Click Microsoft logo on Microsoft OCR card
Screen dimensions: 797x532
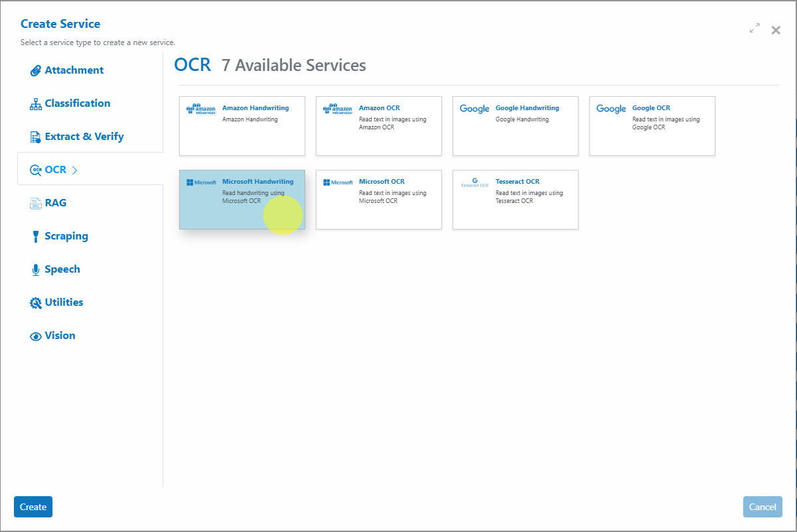tap(338, 182)
